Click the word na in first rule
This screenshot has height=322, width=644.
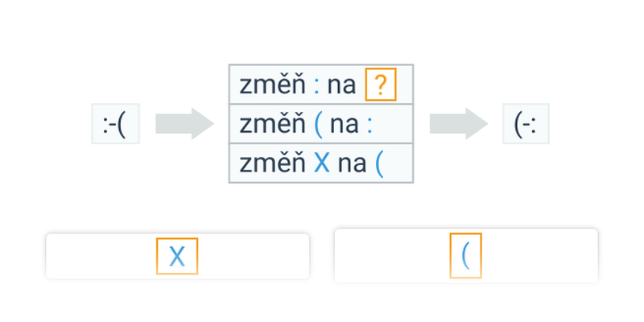pyautogui.click(x=341, y=86)
